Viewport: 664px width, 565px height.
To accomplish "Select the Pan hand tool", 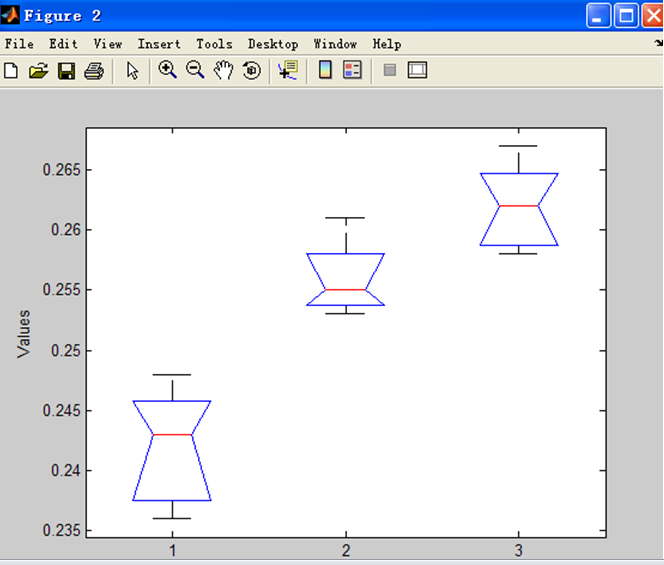I will (x=223, y=70).
